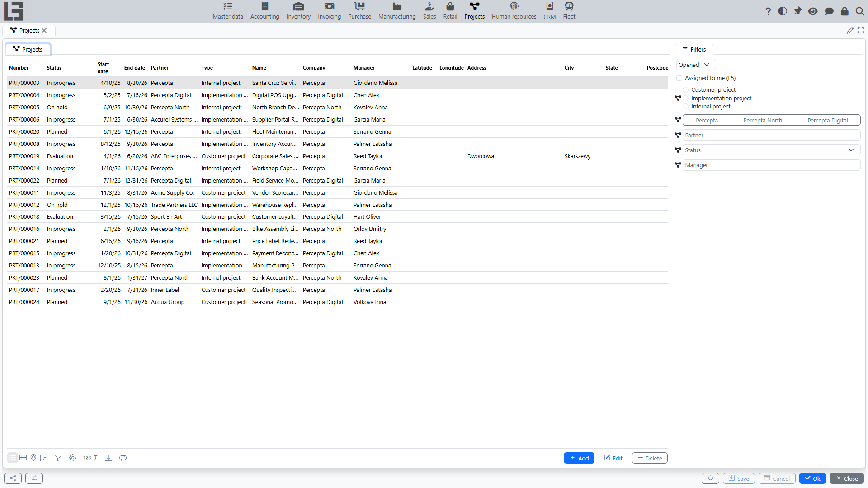Screen dimensions: 868x488
Task: Tick the Assigned to me (F5) checkbox
Action: pos(679,78)
